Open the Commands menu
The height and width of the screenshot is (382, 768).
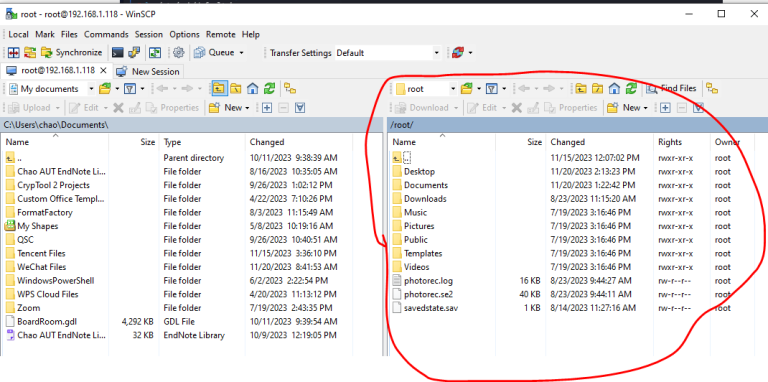tap(106, 34)
